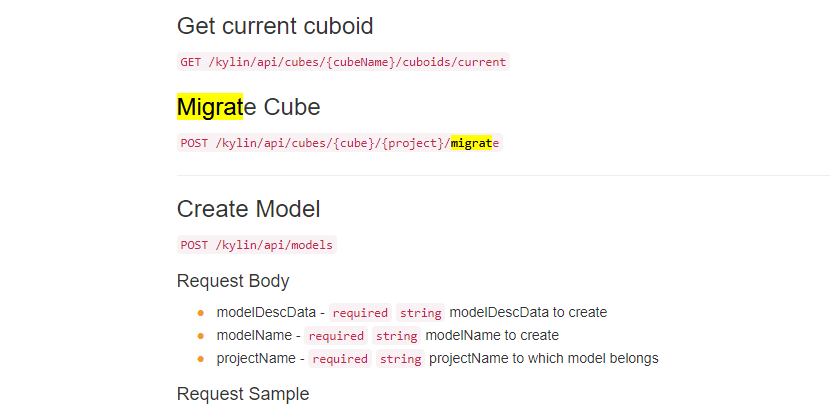
Task: Click the "string" tag beside modelName
Action: [397, 336]
